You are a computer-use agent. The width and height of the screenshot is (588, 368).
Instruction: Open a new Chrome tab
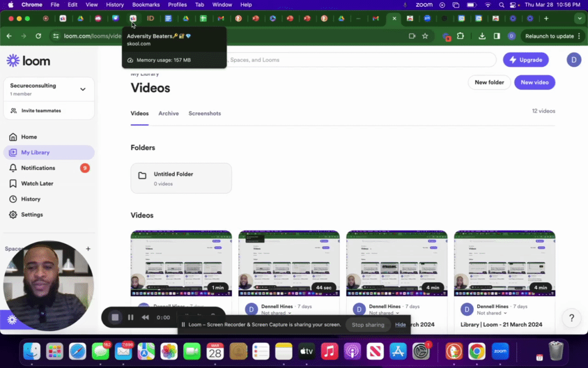coord(547,18)
